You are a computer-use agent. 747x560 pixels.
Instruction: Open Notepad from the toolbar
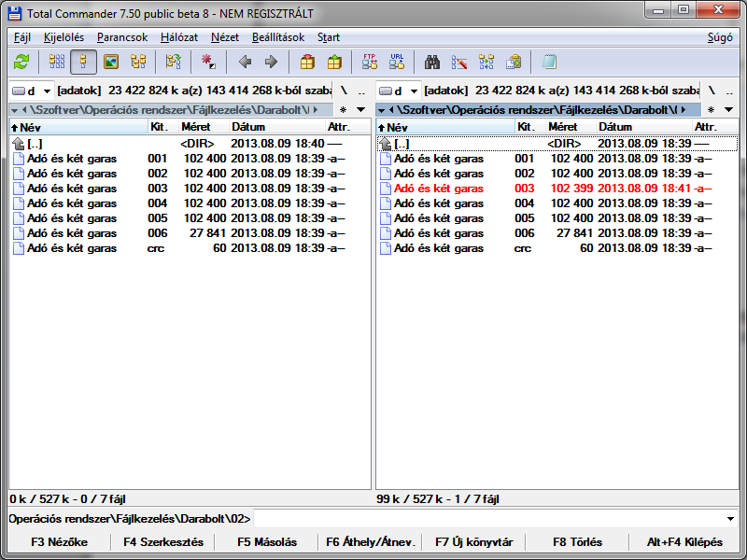pyautogui.click(x=549, y=62)
